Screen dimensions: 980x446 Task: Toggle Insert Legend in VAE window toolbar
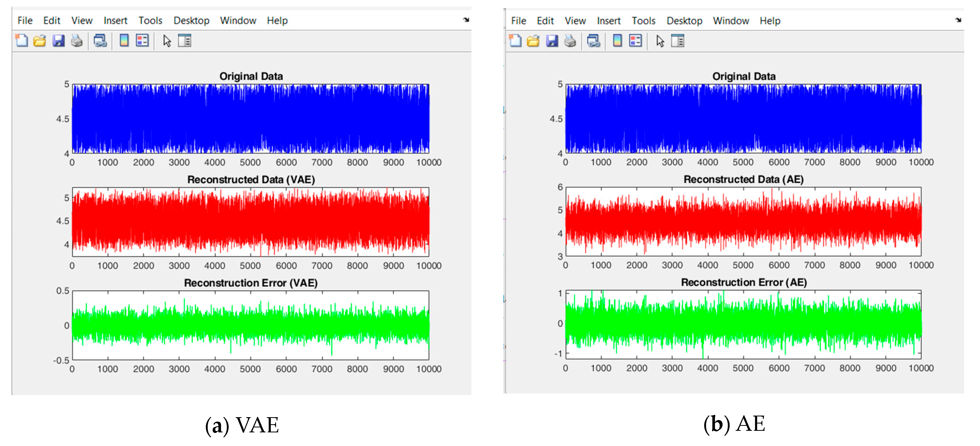142,40
